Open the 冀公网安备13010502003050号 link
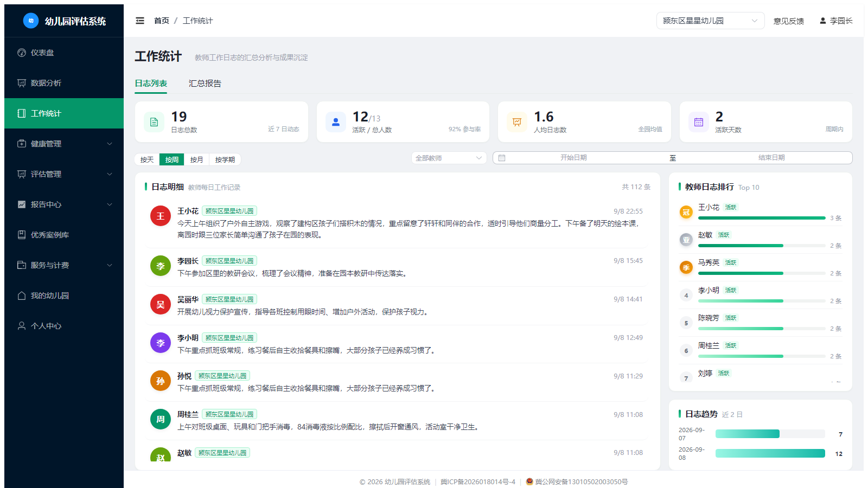Screen dimensions: 868x488 point(577,481)
